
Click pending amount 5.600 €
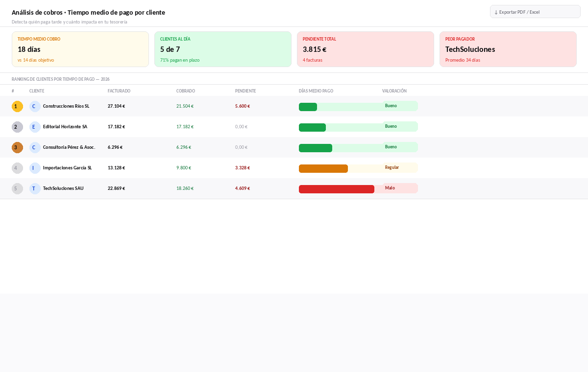pos(243,106)
